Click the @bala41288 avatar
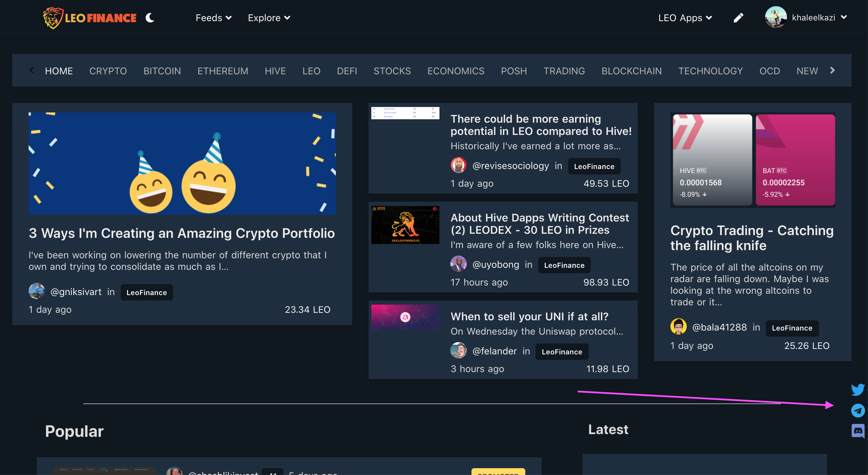The width and height of the screenshot is (868, 475). tap(679, 327)
